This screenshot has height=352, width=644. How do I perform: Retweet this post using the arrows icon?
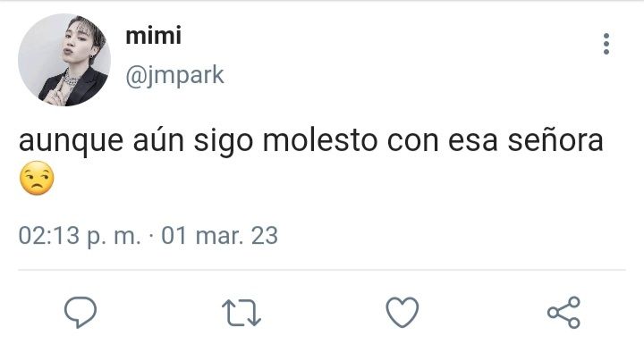pyautogui.click(x=241, y=313)
